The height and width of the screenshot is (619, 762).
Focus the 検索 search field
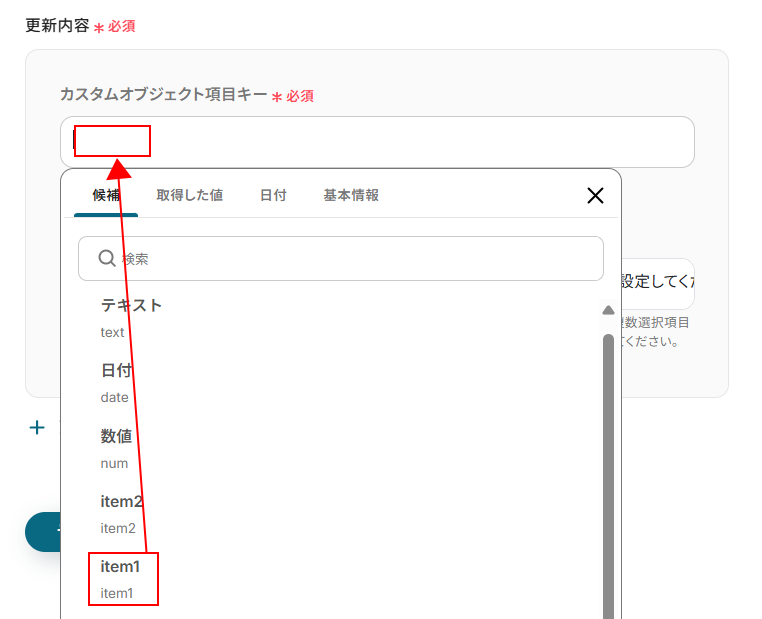341,258
